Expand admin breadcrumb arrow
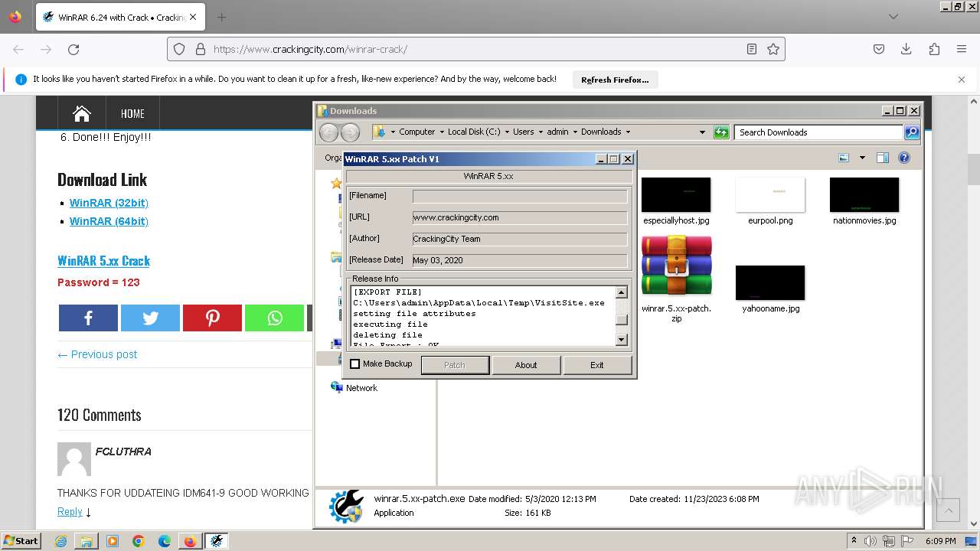The height and width of the screenshot is (551, 980). (x=575, y=132)
